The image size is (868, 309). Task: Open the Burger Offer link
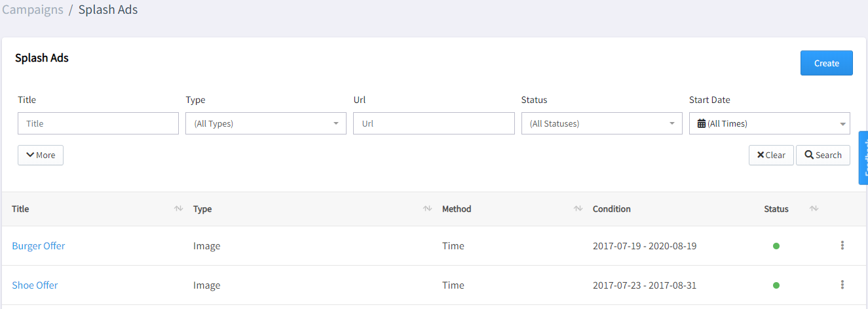tap(39, 246)
